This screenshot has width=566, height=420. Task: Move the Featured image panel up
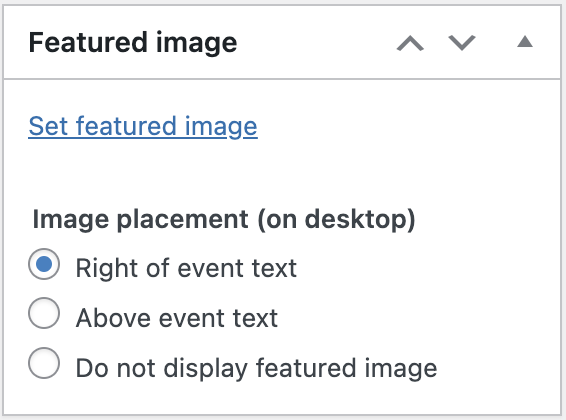pos(410,43)
